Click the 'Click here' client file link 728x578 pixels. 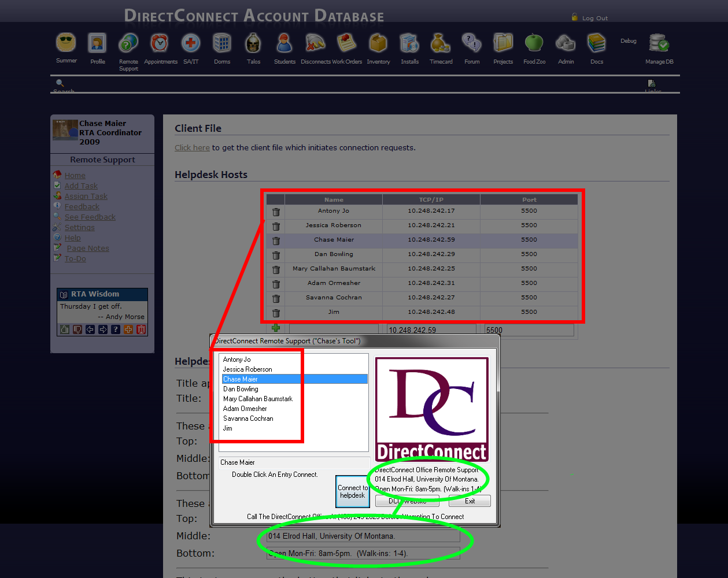[x=192, y=148]
